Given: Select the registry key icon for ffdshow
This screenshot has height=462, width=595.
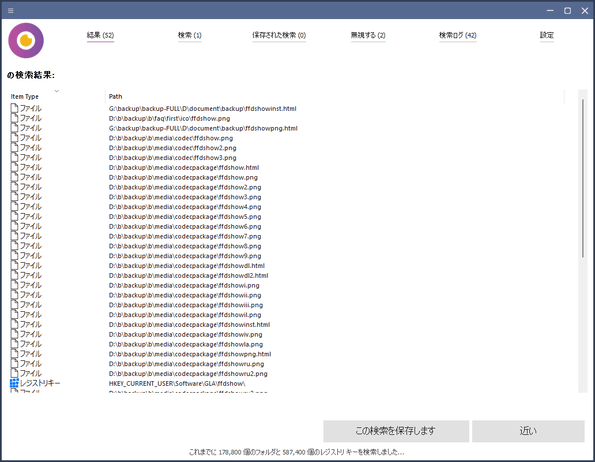Looking at the screenshot, I should (14, 383).
